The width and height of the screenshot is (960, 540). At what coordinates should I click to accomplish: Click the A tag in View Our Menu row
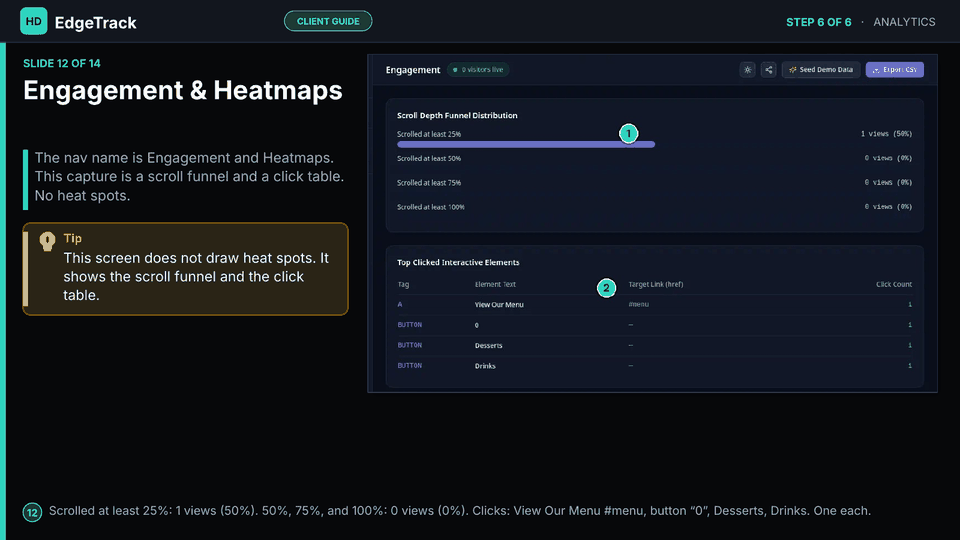(400, 304)
